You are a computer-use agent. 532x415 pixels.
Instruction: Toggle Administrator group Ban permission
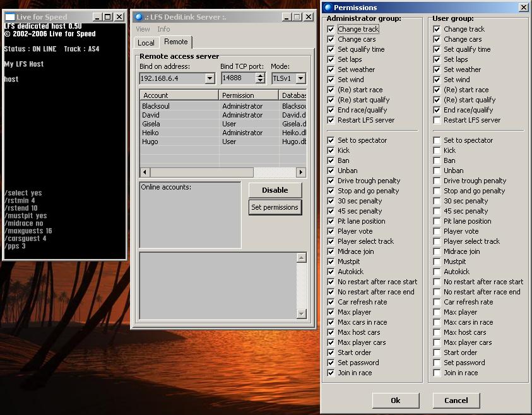[331, 160]
